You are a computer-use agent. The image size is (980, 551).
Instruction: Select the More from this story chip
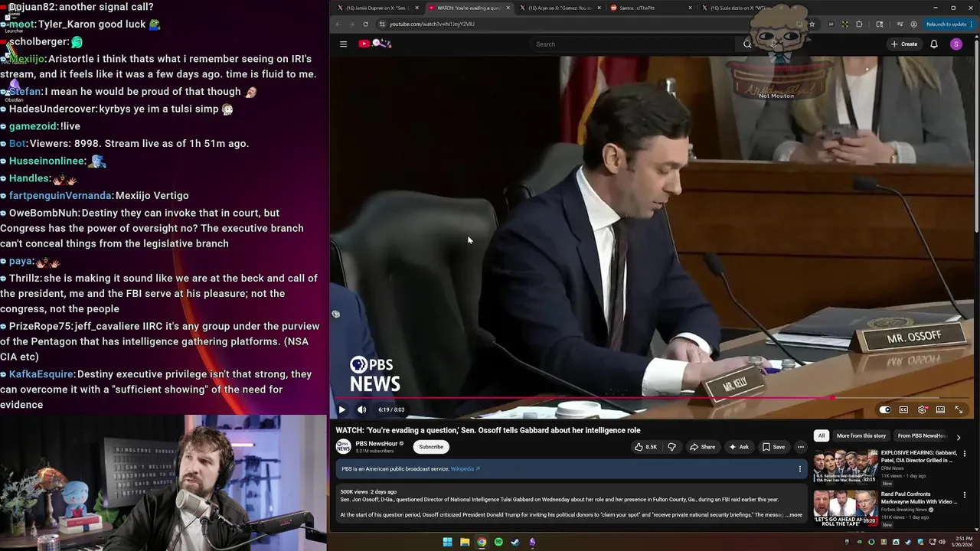[x=861, y=436]
